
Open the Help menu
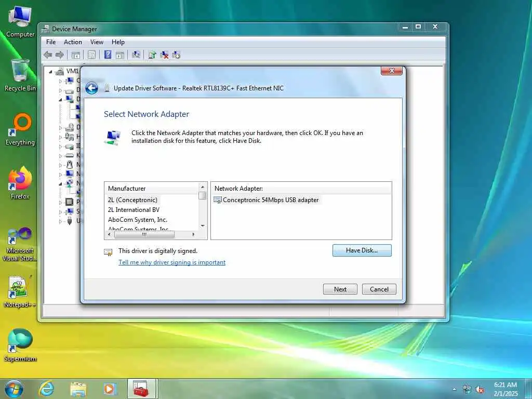[x=118, y=42]
